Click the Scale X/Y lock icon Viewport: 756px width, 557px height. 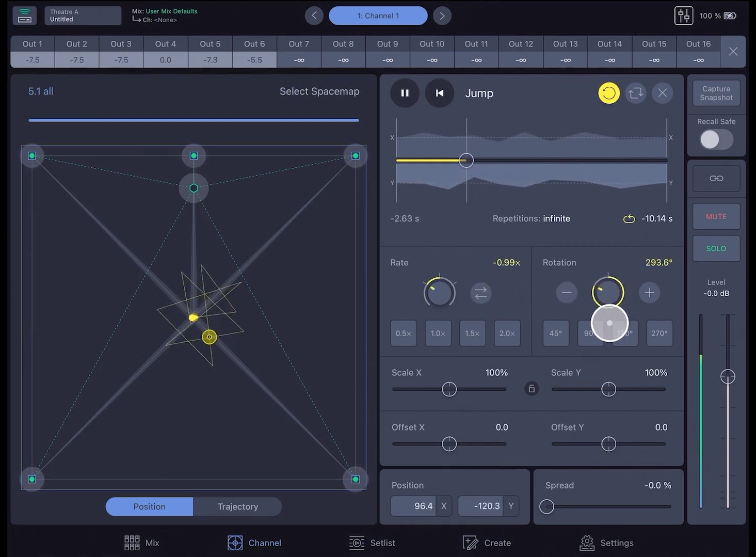(532, 389)
